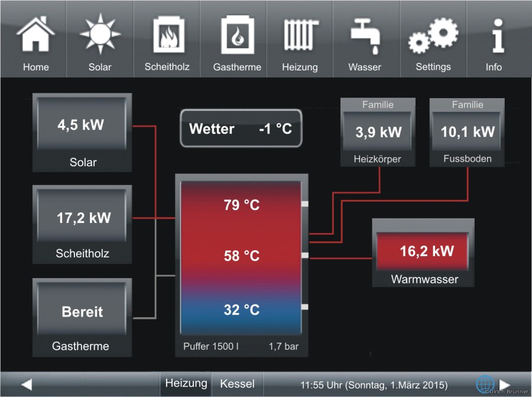Viewport: 532px width, 397px height.
Task: Go to previous page with left arrow
Action: click(x=26, y=385)
